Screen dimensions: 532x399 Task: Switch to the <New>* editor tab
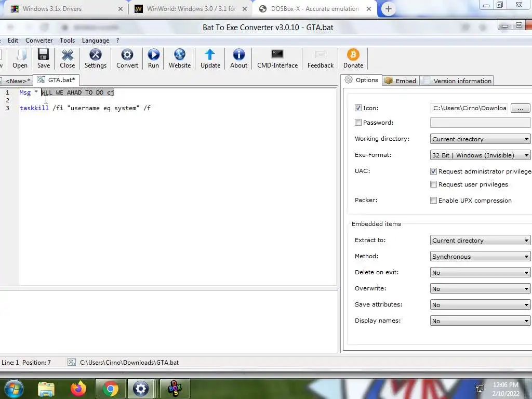click(x=18, y=81)
